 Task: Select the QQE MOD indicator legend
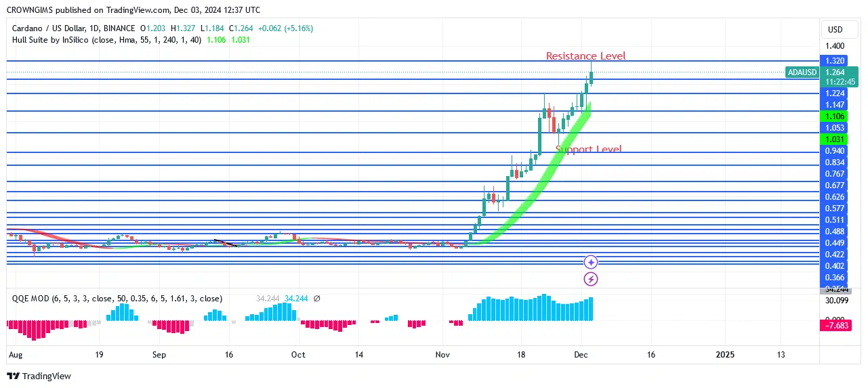click(x=117, y=298)
